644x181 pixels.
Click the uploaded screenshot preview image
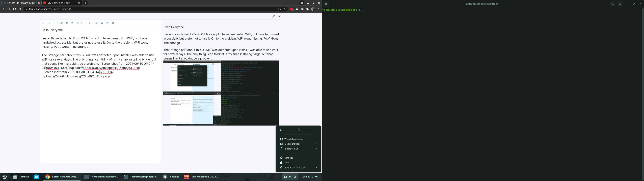coord(221,93)
